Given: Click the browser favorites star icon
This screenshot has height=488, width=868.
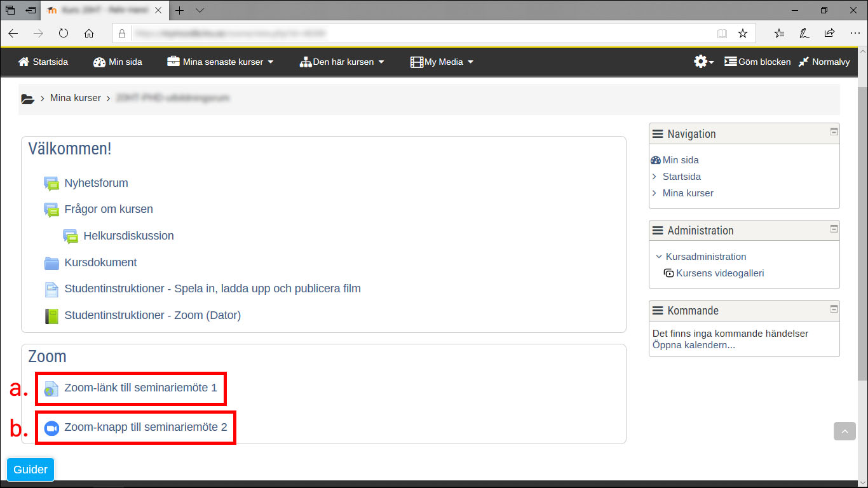Looking at the screenshot, I should point(742,34).
